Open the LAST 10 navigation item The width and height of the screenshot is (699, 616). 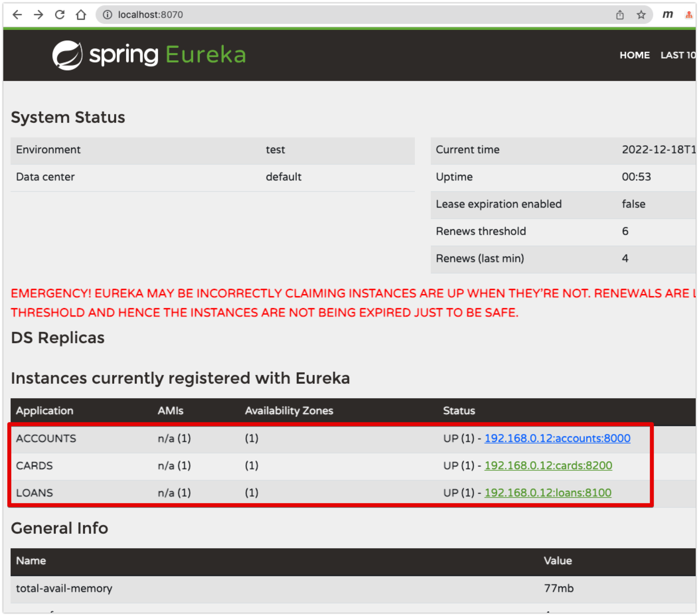coord(678,55)
